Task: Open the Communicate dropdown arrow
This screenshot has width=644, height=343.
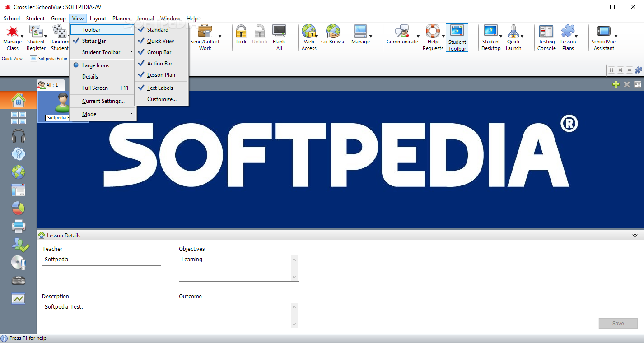Action: (x=418, y=37)
